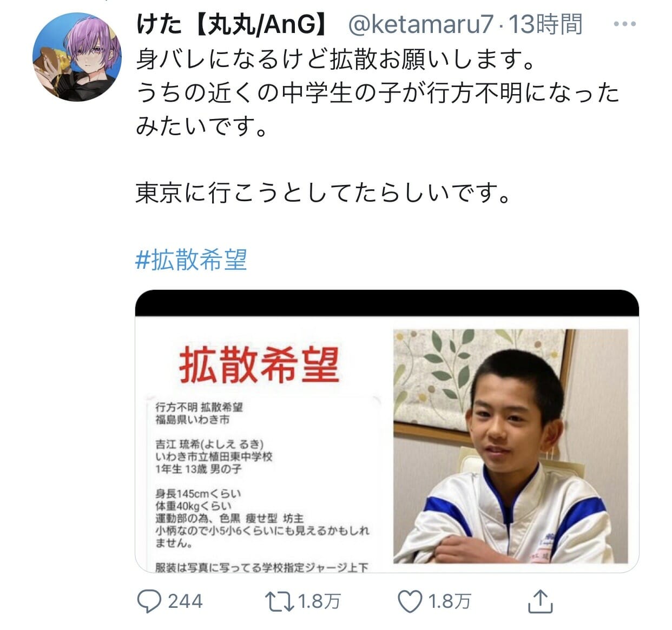Retweet using the arrows icon
672x630 pixels.
tap(279, 601)
